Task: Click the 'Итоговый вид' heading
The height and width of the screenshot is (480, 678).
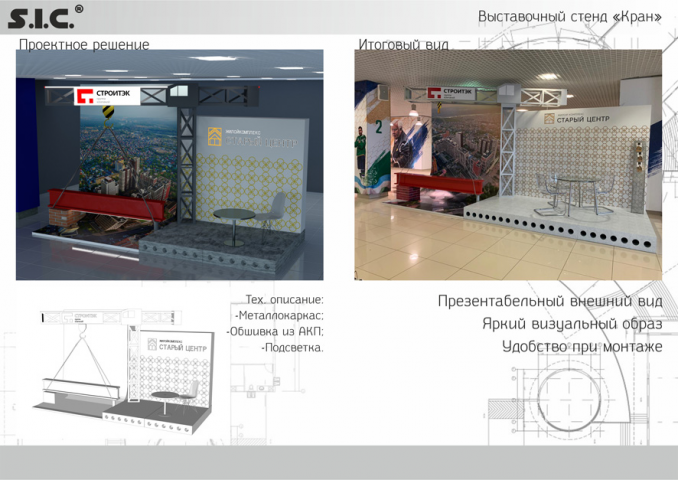Action: (403, 45)
